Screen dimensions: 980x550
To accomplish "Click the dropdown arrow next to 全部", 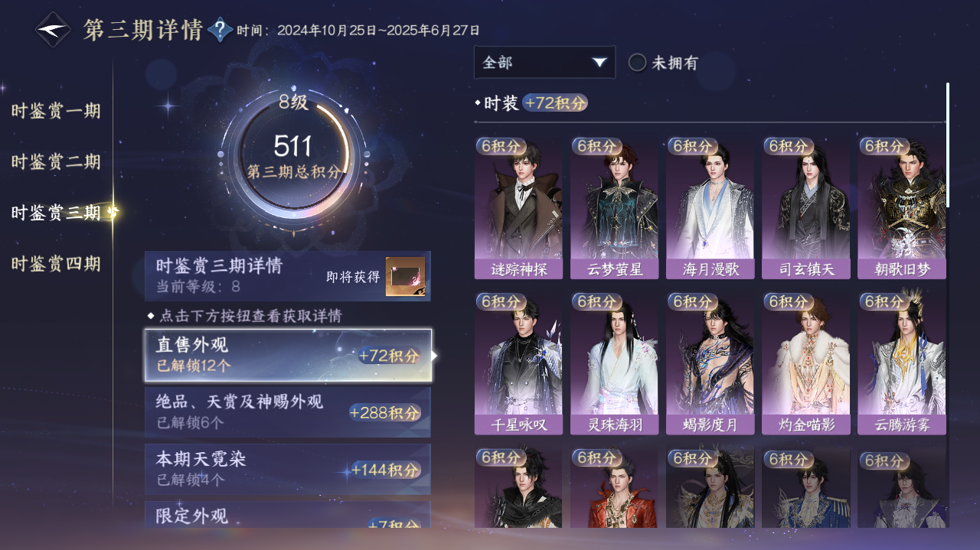I will pos(599,62).
